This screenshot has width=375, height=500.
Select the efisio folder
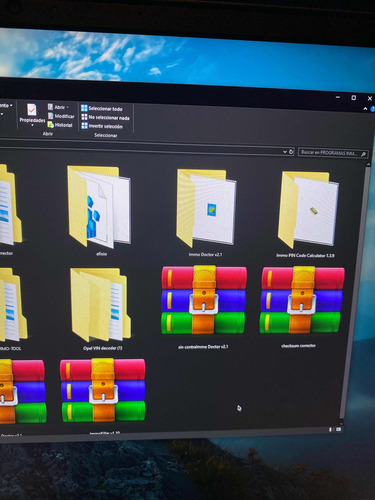coord(100,211)
